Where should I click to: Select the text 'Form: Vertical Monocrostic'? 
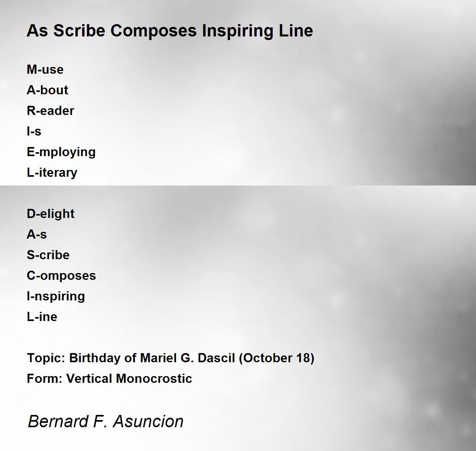(x=109, y=378)
